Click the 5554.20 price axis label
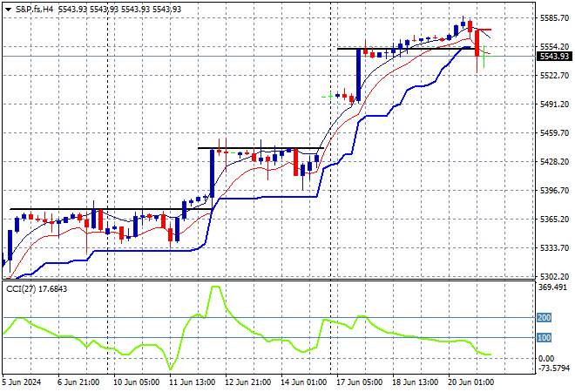The height and width of the screenshot is (392, 575). click(x=554, y=46)
